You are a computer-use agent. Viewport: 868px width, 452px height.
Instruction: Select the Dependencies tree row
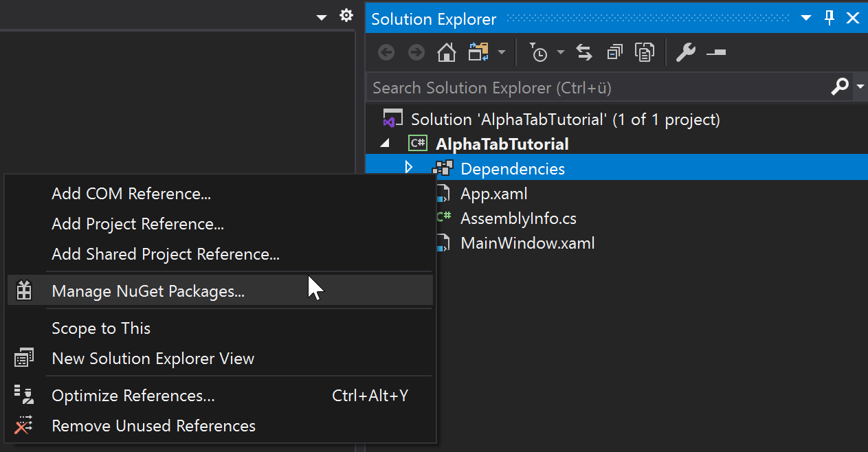pyautogui.click(x=616, y=168)
